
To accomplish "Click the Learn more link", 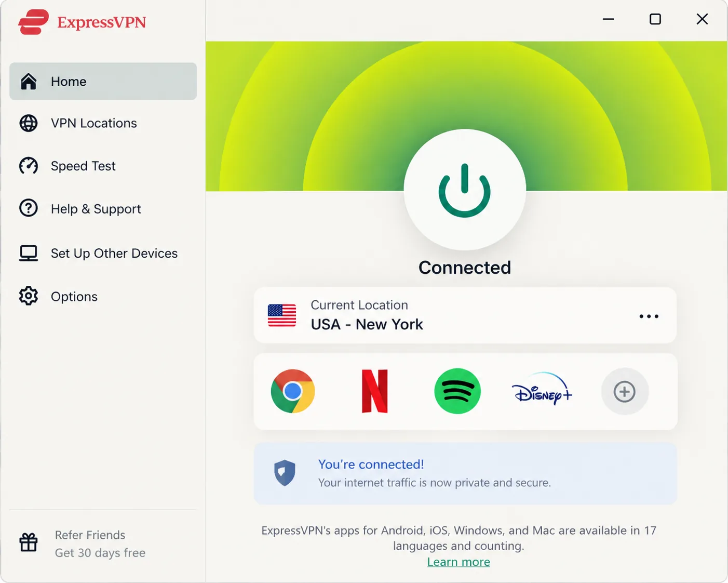I will [459, 562].
